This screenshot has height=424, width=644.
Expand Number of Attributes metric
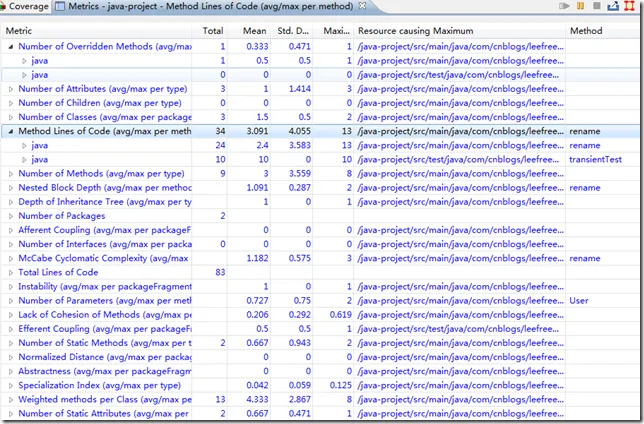pos(11,89)
